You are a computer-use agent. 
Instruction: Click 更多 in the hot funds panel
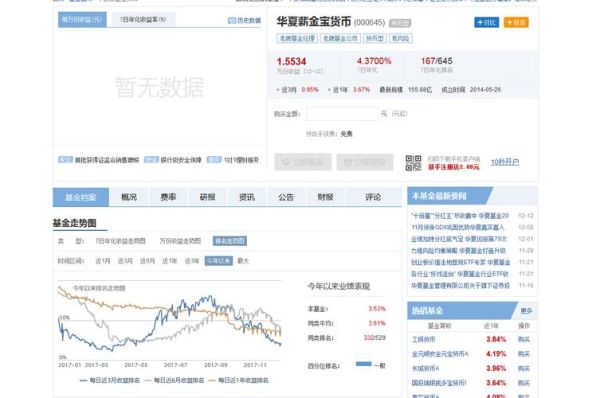click(527, 311)
